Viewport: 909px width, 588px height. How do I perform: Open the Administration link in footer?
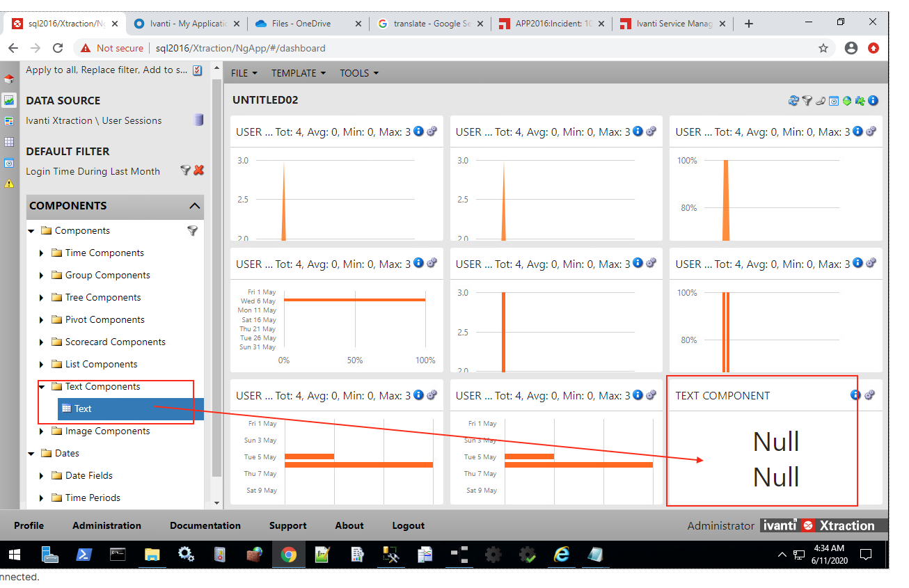106,525
